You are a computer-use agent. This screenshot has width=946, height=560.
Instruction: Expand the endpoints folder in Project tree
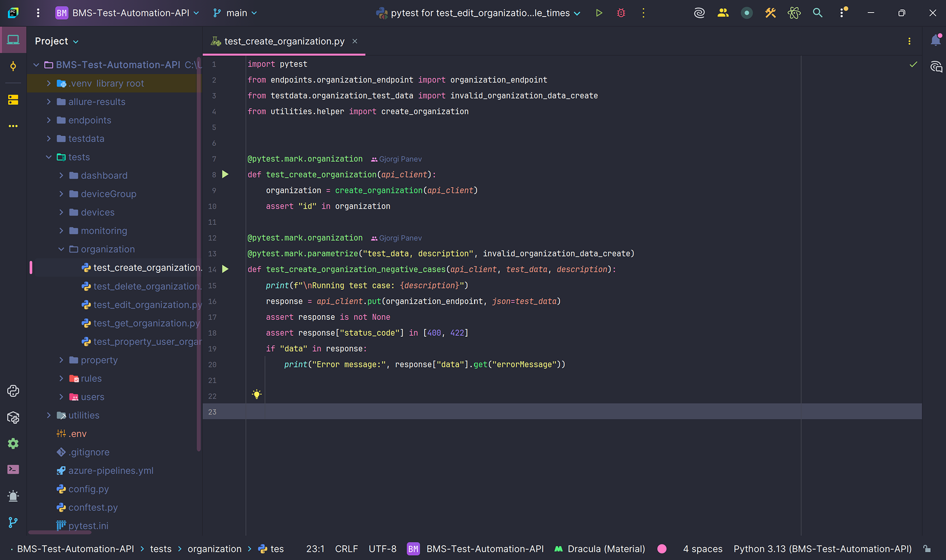[49, 120]
